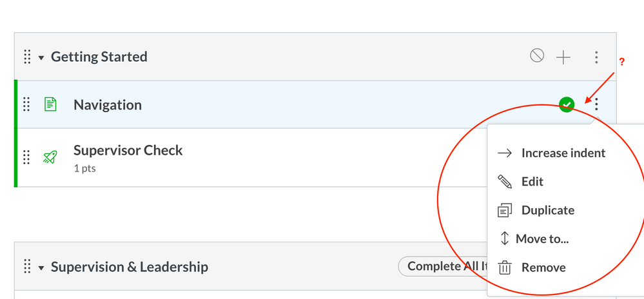
Task: Click Remove in the item menu
Action: click(x=543, y=267)
